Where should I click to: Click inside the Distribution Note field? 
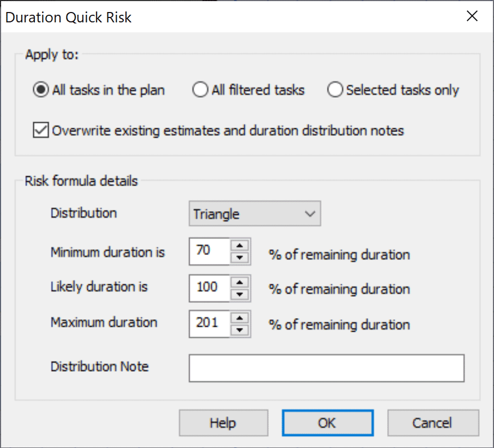tap(327, 368)
